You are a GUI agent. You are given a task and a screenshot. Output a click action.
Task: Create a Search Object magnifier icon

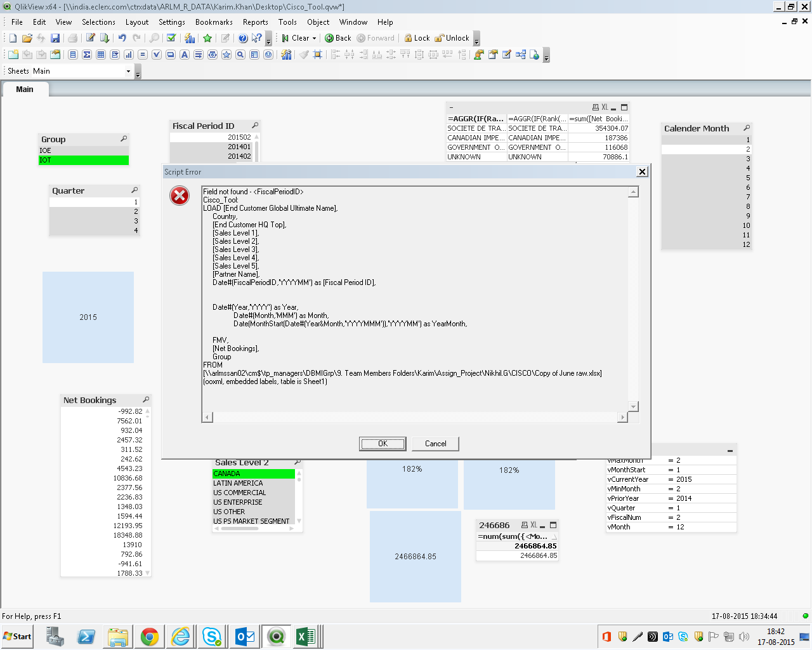click(240, 55)
